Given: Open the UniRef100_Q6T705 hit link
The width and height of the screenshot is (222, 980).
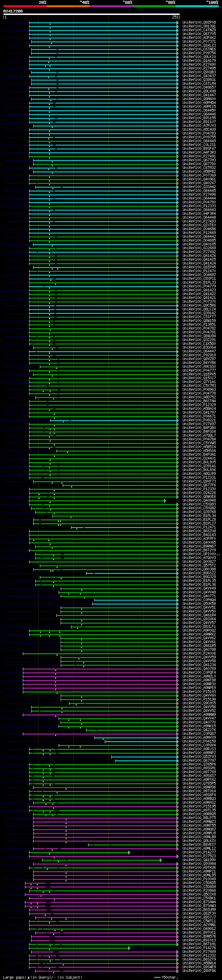Looking at the screenshot, I should pyautogui.click(x=199, y=34).
